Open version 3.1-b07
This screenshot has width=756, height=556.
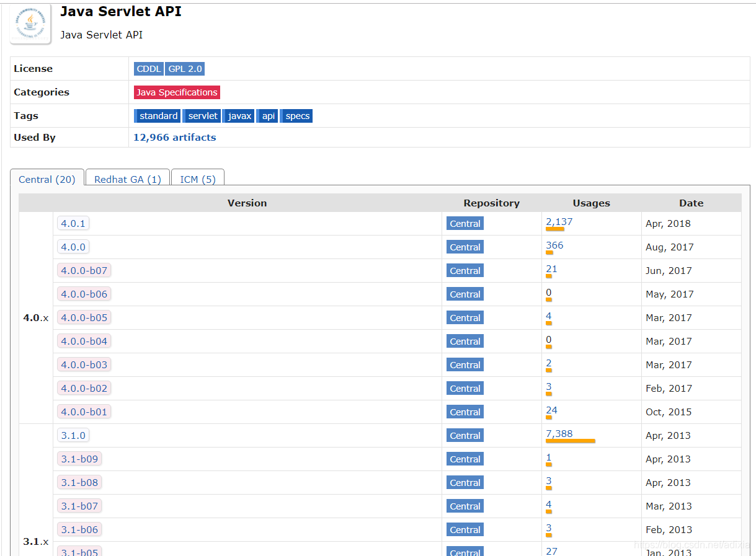click(79, 506)
